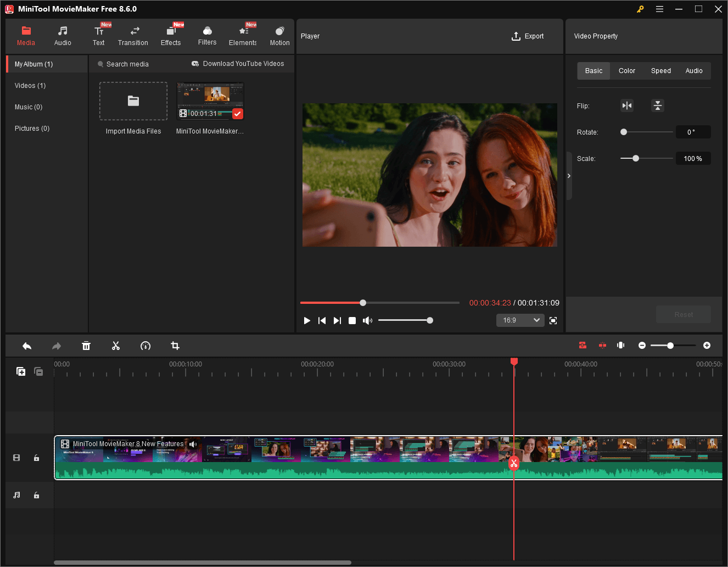This screenshot has width=728, height=567.
Task: Toggle the red magnet snap icon
Action: point(583,345)
